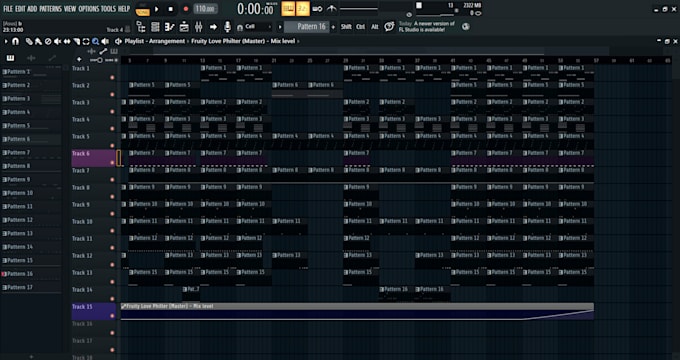Image resolution: width=680 pixels, height=360 pixels.
Task: Click the Playlist - Arrangement breadcrumb
Action: (x=155, y=41)
